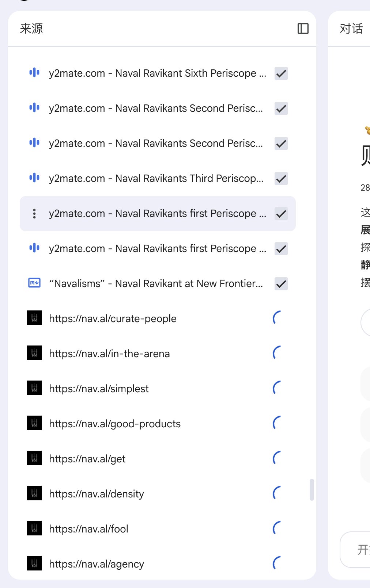Open the https://nav.al/density source

(x=97, y=494)
